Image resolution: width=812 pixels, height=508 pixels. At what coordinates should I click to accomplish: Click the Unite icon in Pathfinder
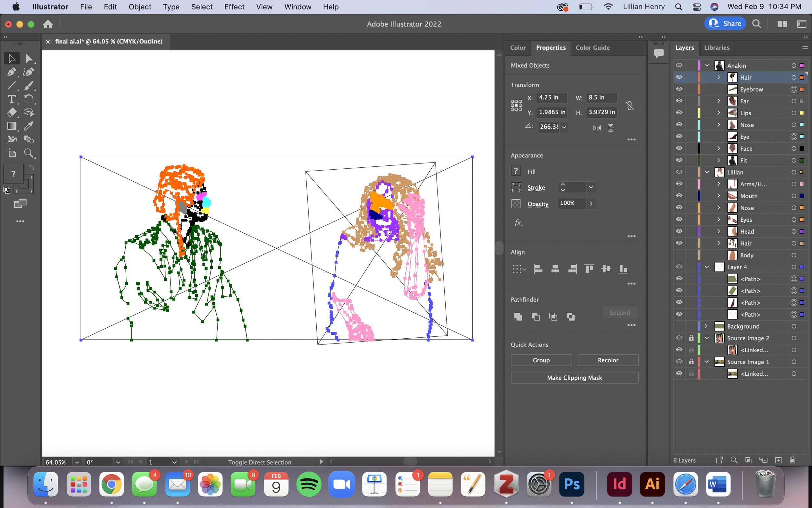[x=518, y=316]
